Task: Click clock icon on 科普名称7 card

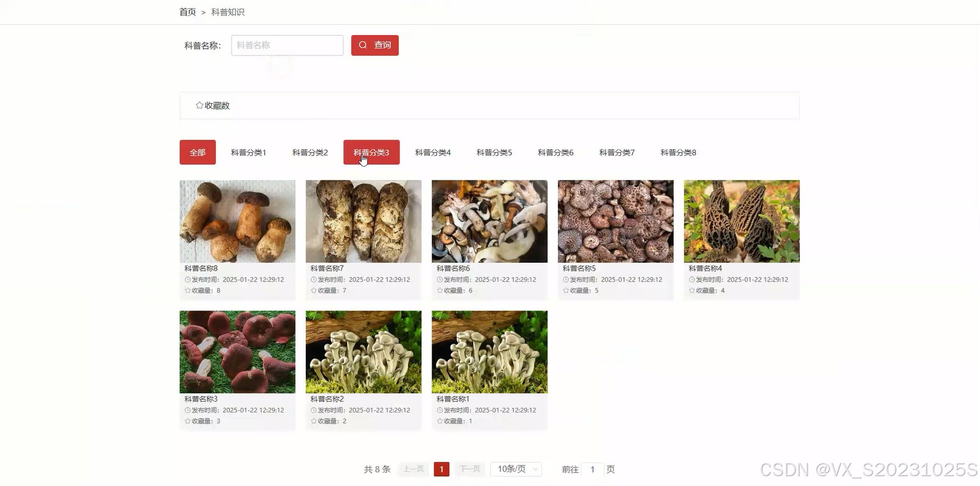Action: (314, 280)
